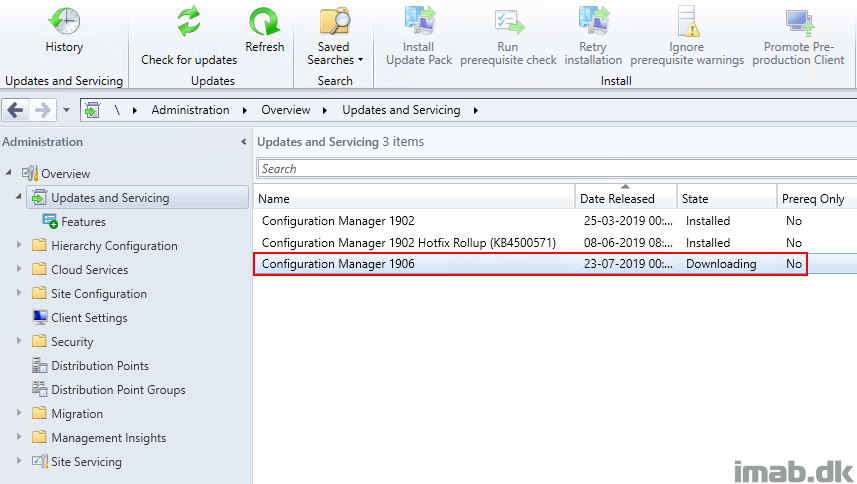Click Run prerequisite check icon
Viewport: 857px width, 484px height.
tap(508, 21)
